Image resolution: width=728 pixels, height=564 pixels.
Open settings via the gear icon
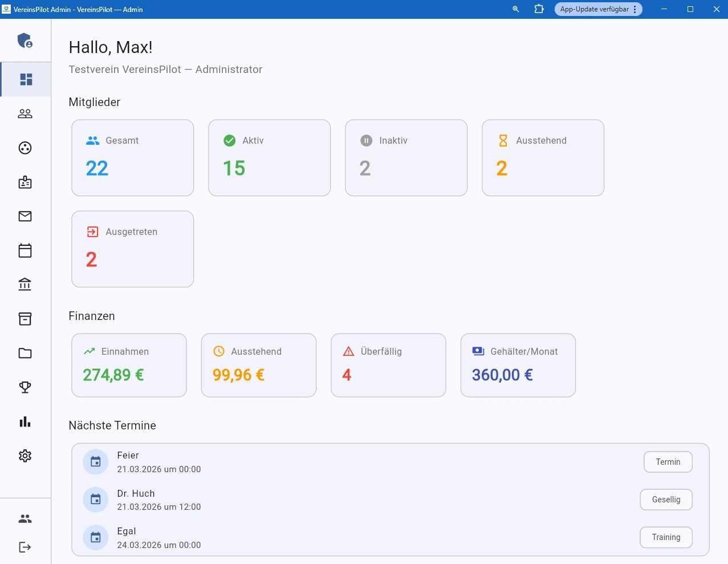click(x=25, y=456)
